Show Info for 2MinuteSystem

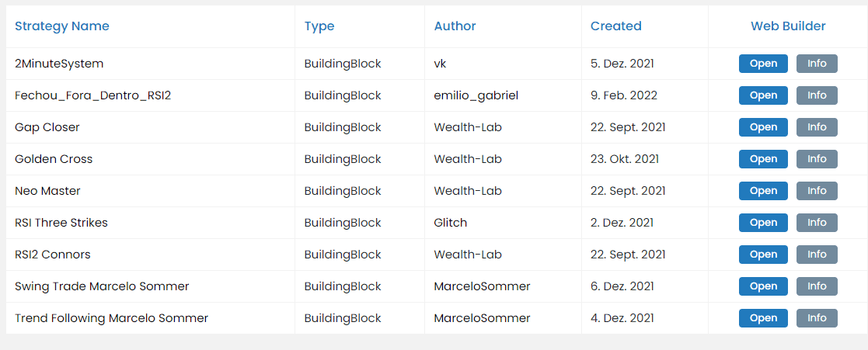click(x=817, y=64)
